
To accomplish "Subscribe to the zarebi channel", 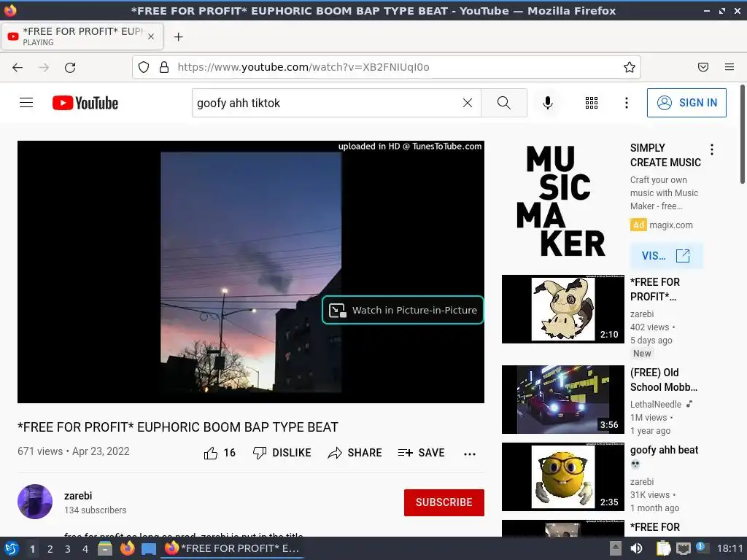I will pyautogui.click(x=444, y=502).
